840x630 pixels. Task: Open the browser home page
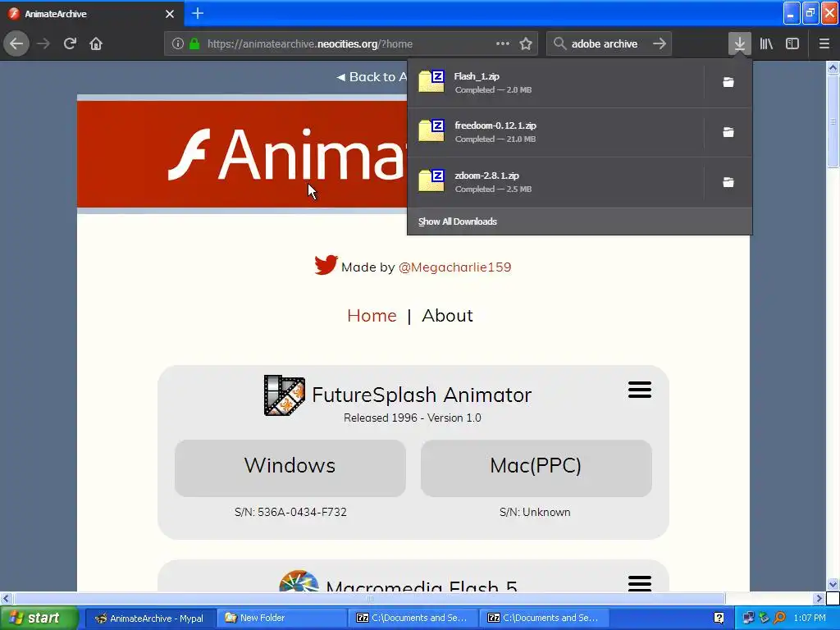point(96,43)
